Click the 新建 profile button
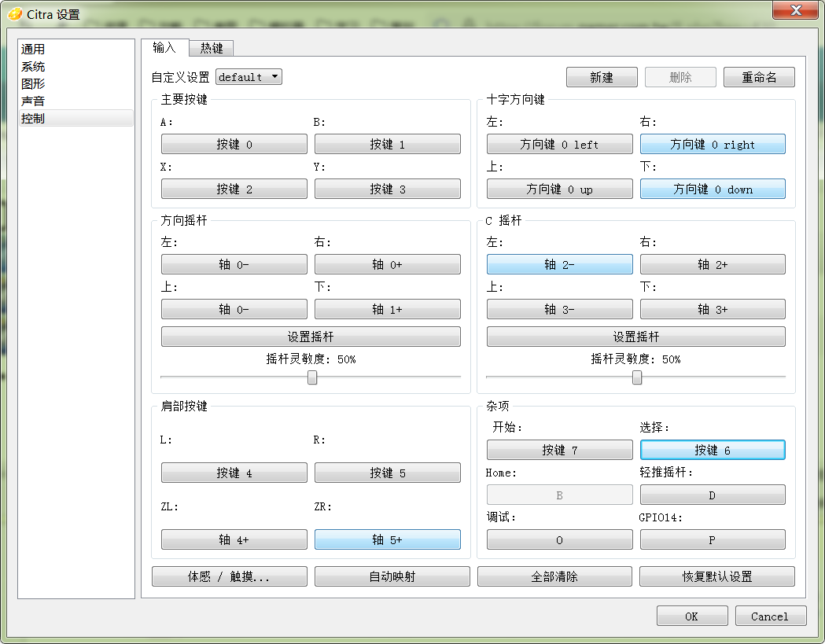 [x=602, y=77]
